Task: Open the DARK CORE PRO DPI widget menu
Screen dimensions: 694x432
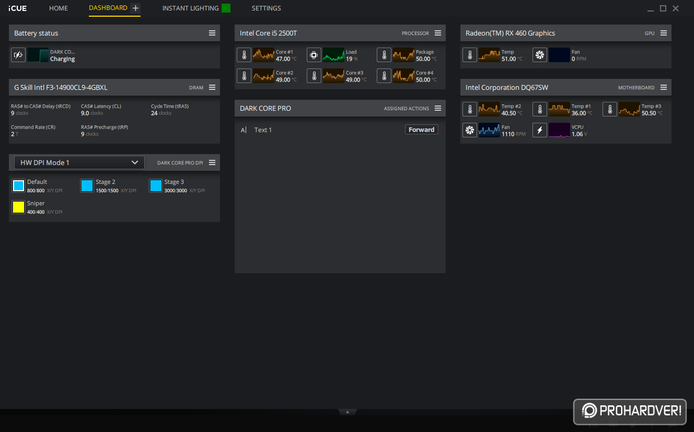Action: (212, 163)
